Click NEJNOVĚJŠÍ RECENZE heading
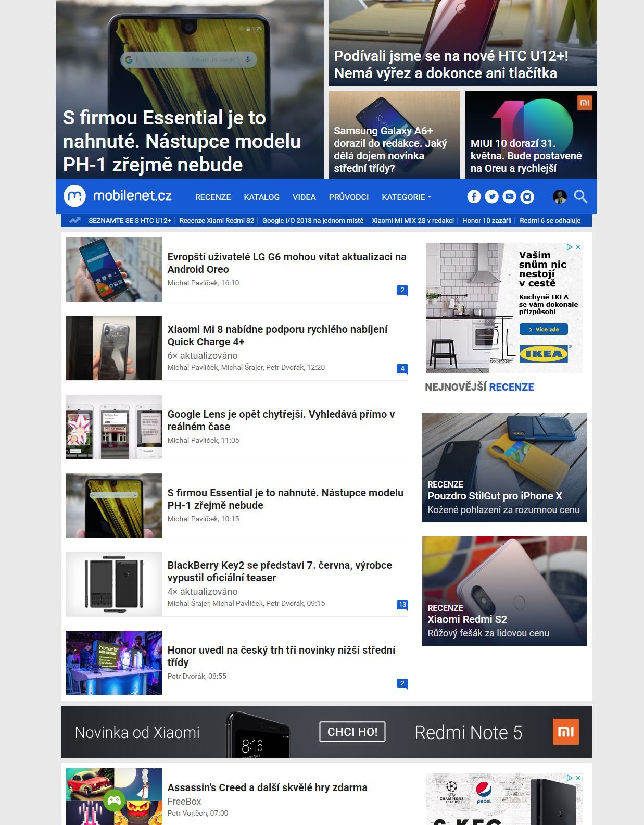This screenshot has width=644, height=825. 479,387
